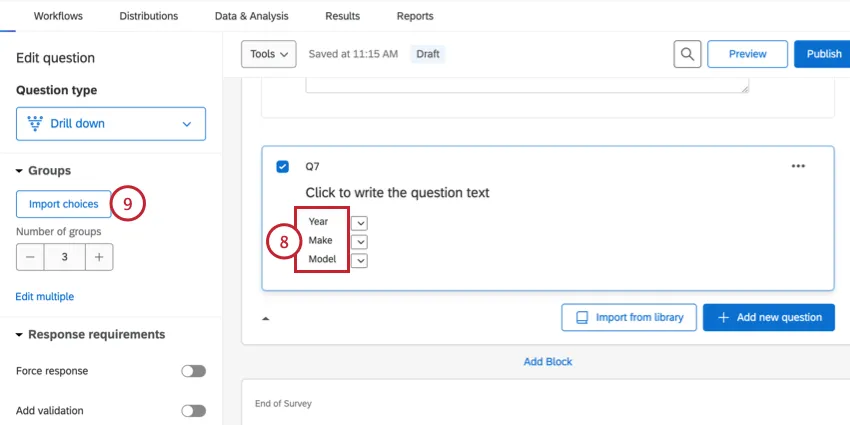Click the number of groups input field
Viewport: 850px width, 425px height.
(65, 257)
